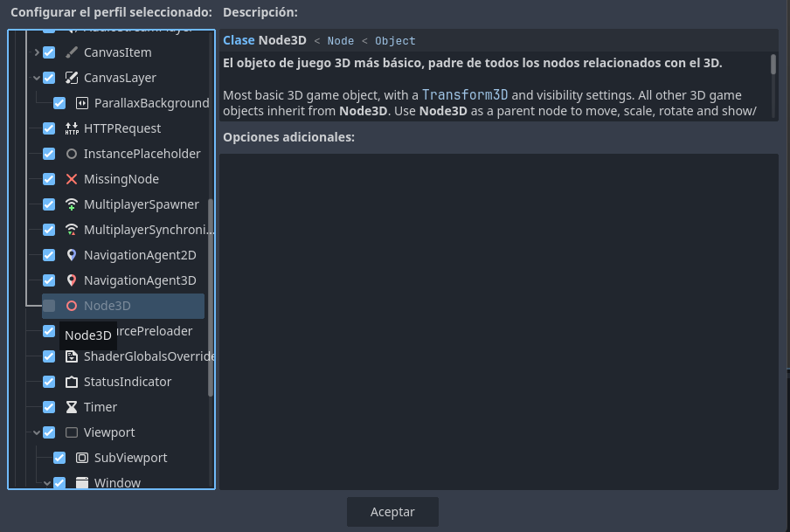
Task: Select the HTTPRequest row label
Action: pyautogui.click(x=122, y=128)
